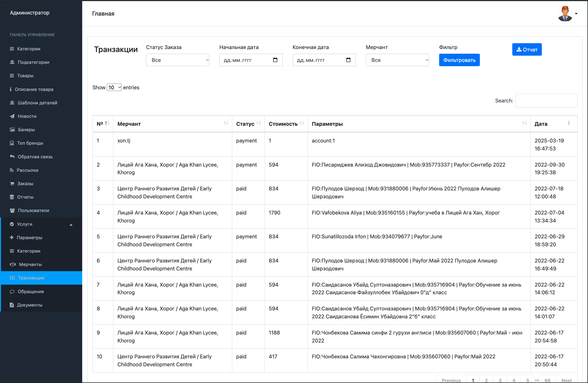Click the Search input field
The height and width of the screenshot is (383, 588).
tap(546, 101)
